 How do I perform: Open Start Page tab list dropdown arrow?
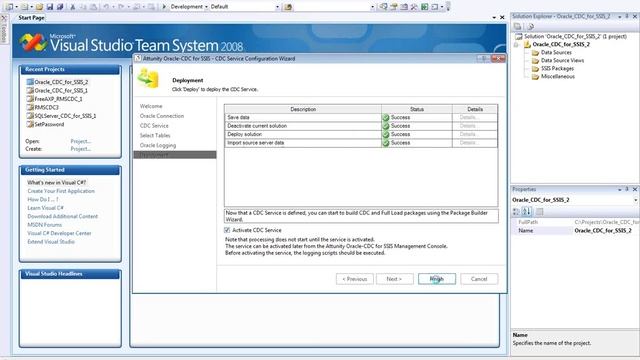(494, 18)
